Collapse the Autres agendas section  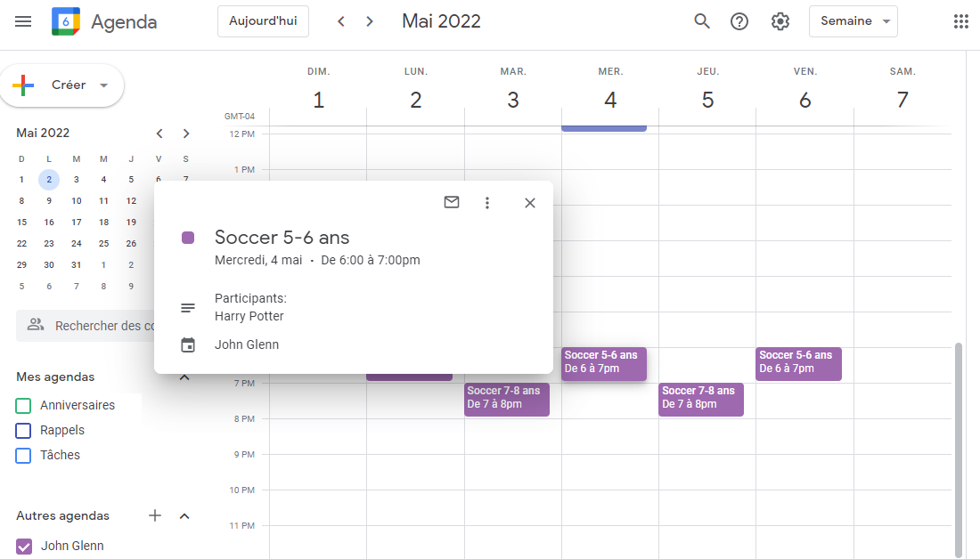point(184,516)
